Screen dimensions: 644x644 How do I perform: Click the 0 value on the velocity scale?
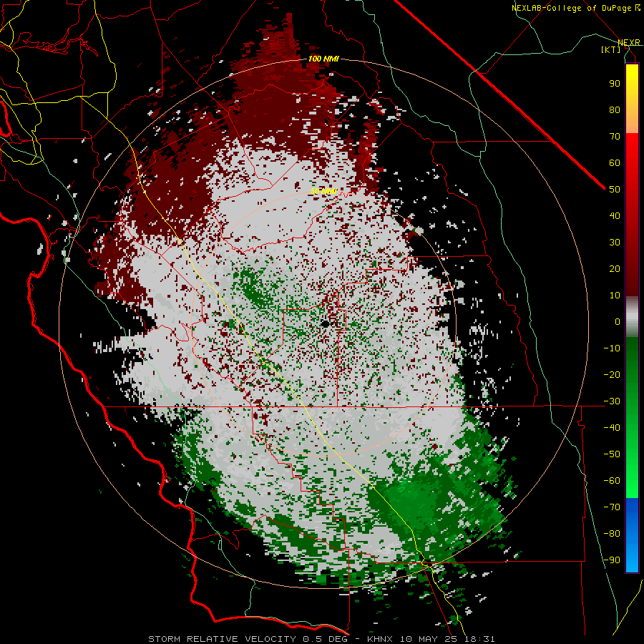618,321
